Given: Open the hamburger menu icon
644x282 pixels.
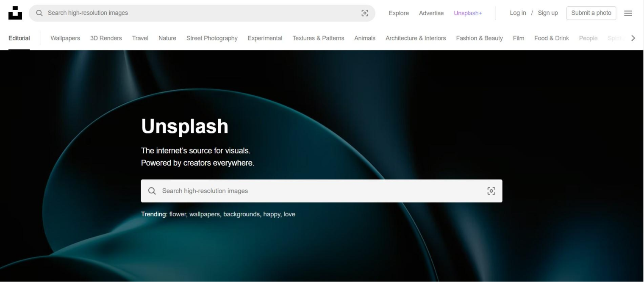Looking at the screenshot, I should [628, 13].
